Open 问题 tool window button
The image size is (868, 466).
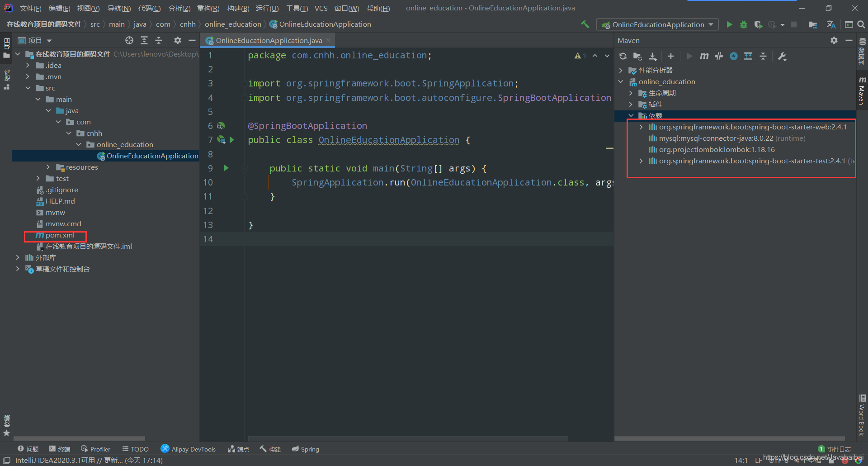tap(28, 449)
